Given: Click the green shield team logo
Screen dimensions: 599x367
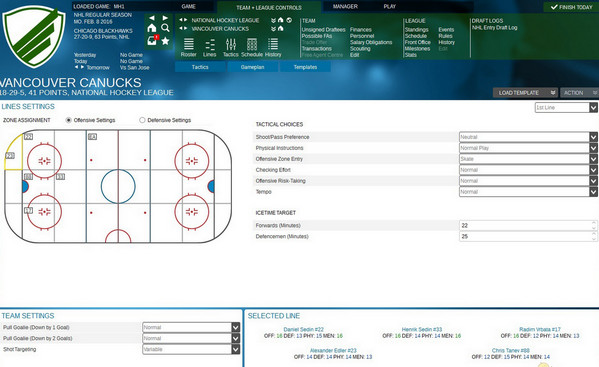Looking at the screenshot, I should click(x=34, y=36).
